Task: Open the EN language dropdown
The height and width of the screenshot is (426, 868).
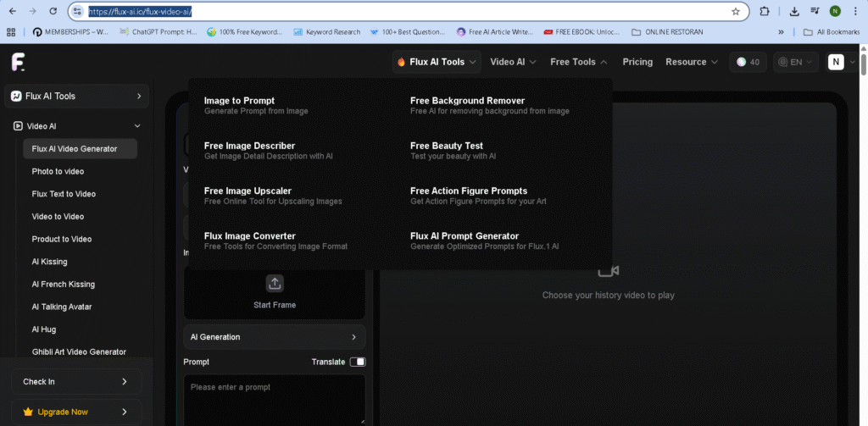Action: pos(796,62)
